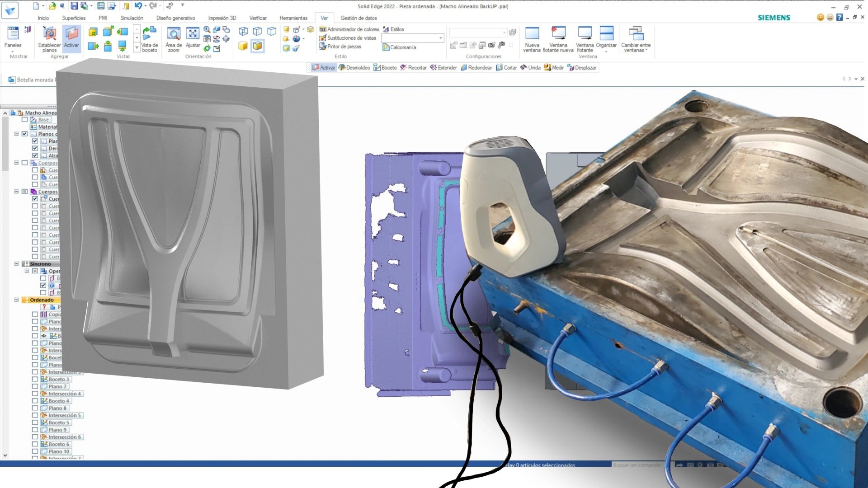Click the Medir measure tool
This screenshot has height=488, width=868.
(x=554, y=67)
